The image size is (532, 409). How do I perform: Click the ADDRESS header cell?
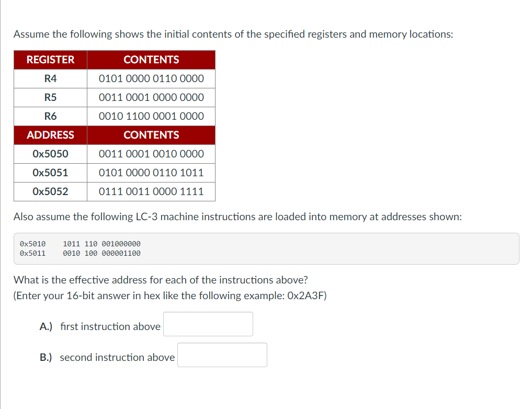point(50,135)
